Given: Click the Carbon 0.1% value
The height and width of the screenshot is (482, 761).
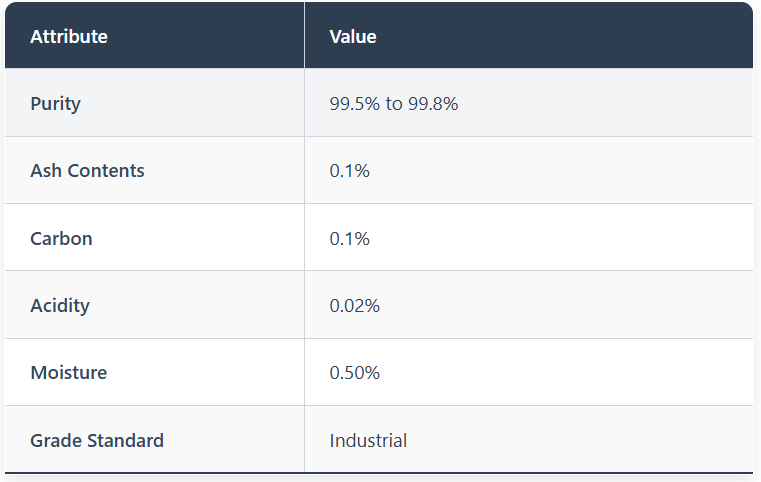Looking at the screenshot, I should click(x=350, y=238).
